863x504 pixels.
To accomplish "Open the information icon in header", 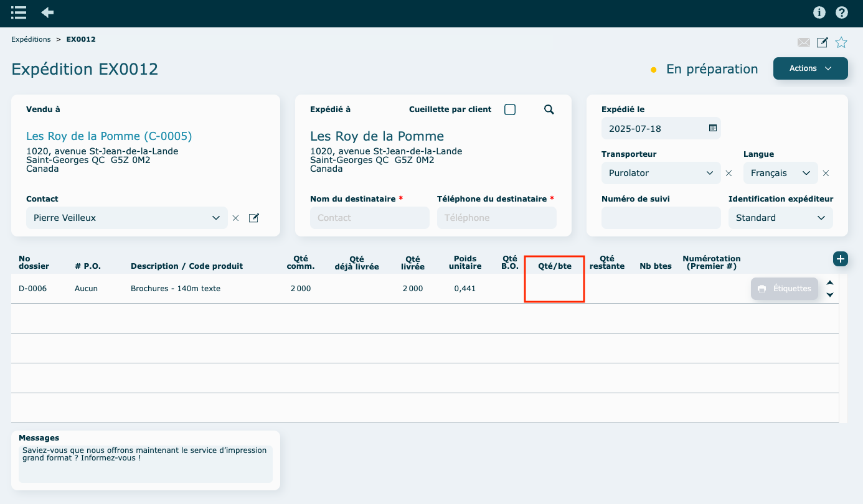I will [819, 12].
